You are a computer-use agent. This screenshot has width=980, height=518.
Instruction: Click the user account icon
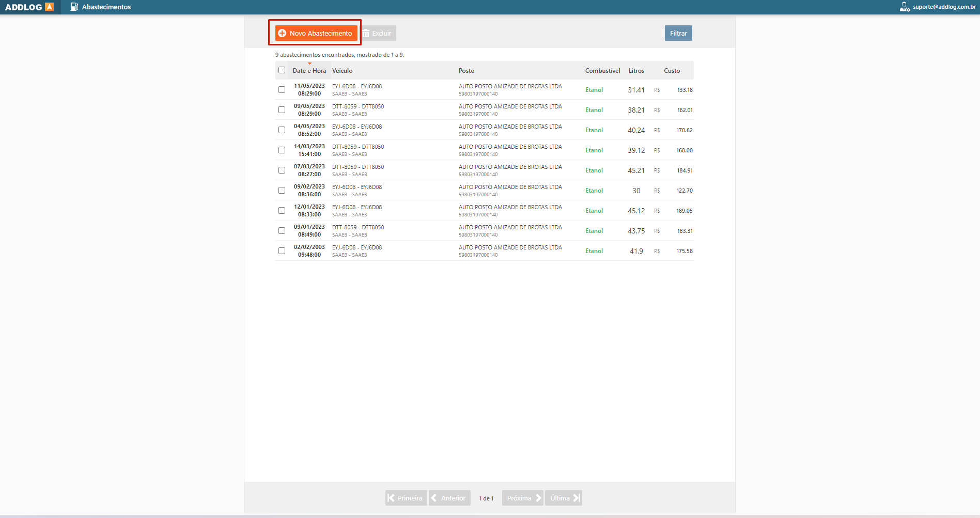[x=905, y=7]
